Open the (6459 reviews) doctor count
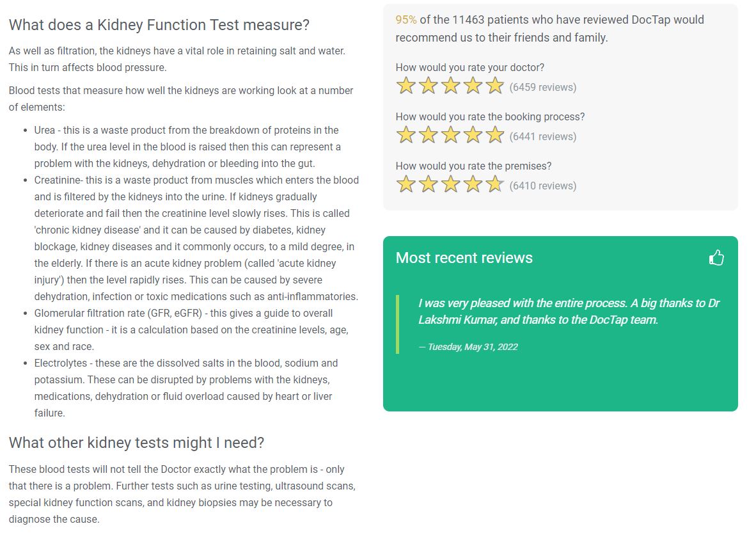The height and width of the screenshot is (533, 756). click(543, 87)
